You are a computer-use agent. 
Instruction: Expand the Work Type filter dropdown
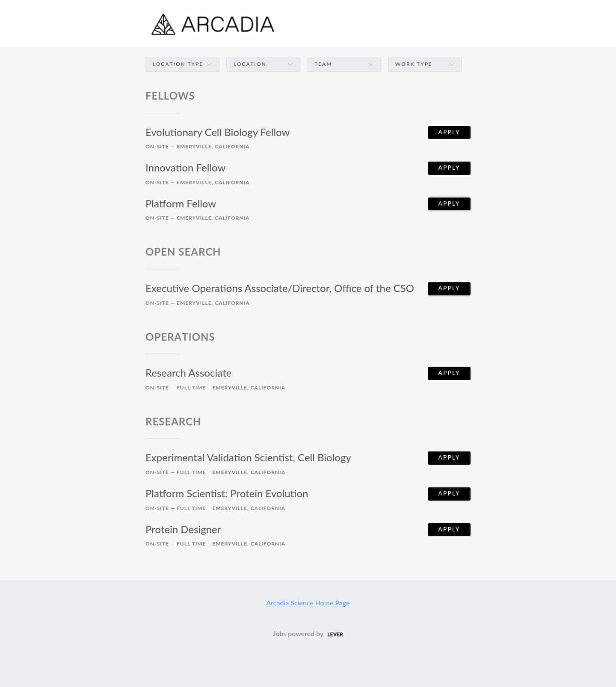click(424, 64)
